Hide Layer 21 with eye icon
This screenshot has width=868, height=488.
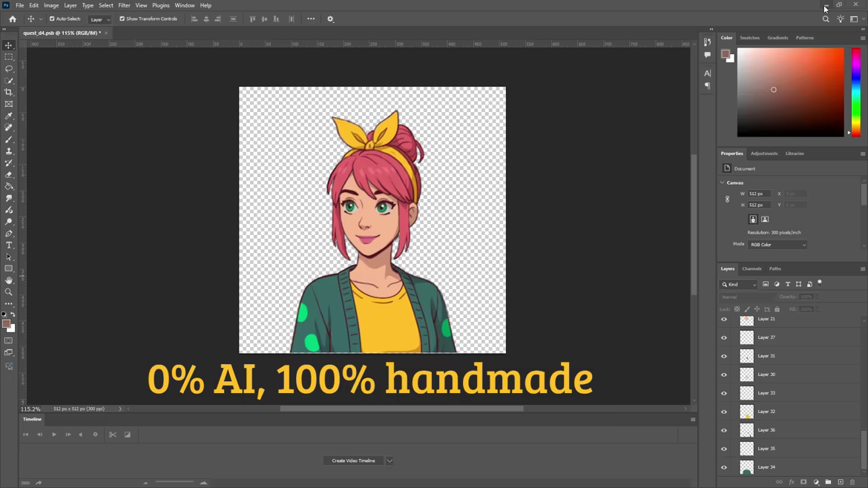click(724, 319)
